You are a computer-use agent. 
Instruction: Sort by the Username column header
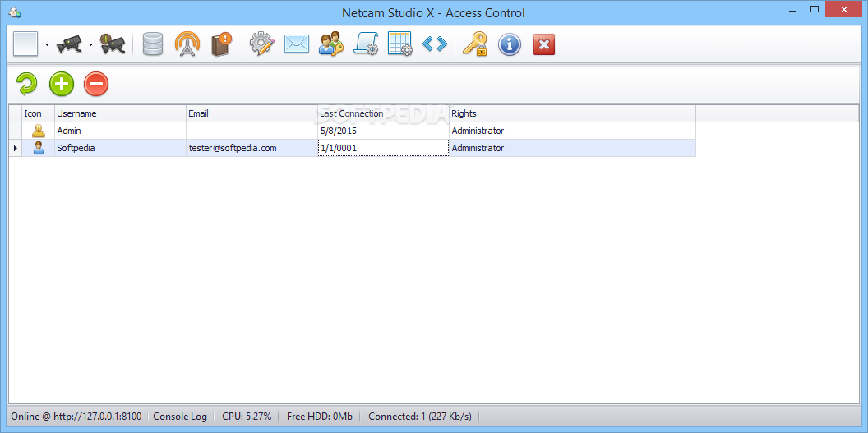[120, 113]
